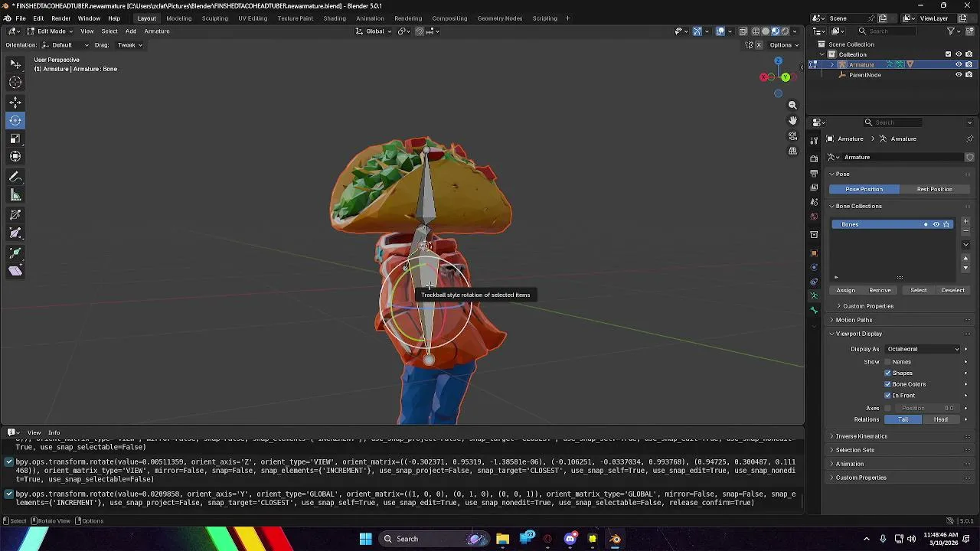
Task: Open Global transform orientation dropdown
Action: point(374,31)
